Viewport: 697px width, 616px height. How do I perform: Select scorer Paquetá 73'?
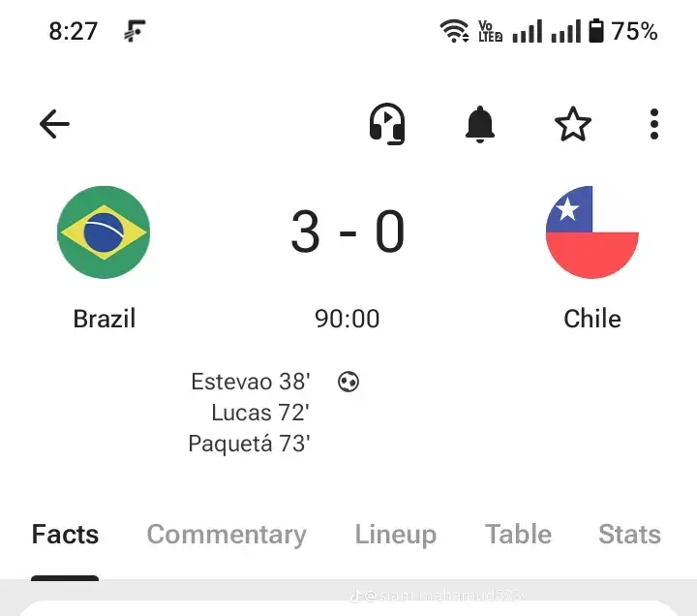click(249, 444)
